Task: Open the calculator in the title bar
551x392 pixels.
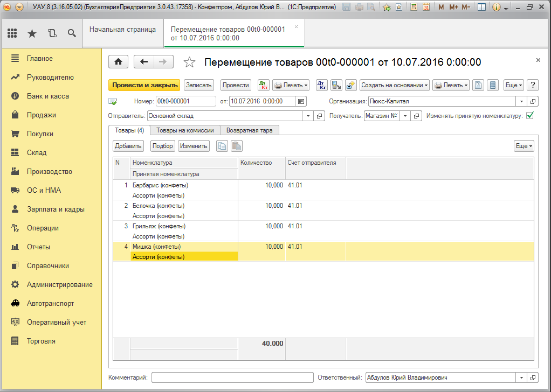Action: (x=414, y=7)
